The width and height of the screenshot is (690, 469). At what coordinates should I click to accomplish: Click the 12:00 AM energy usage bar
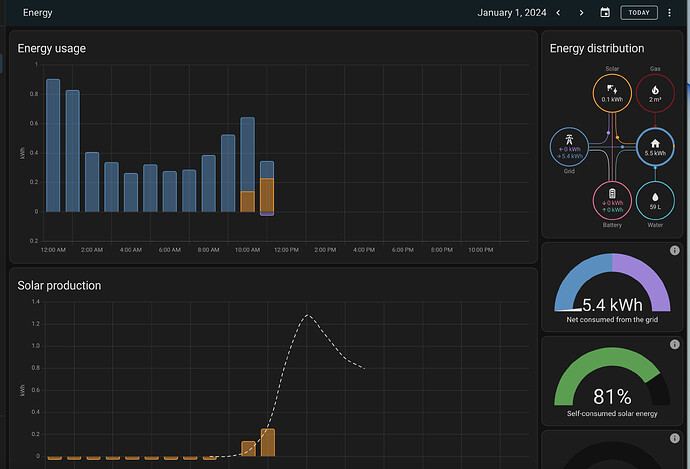53,146
